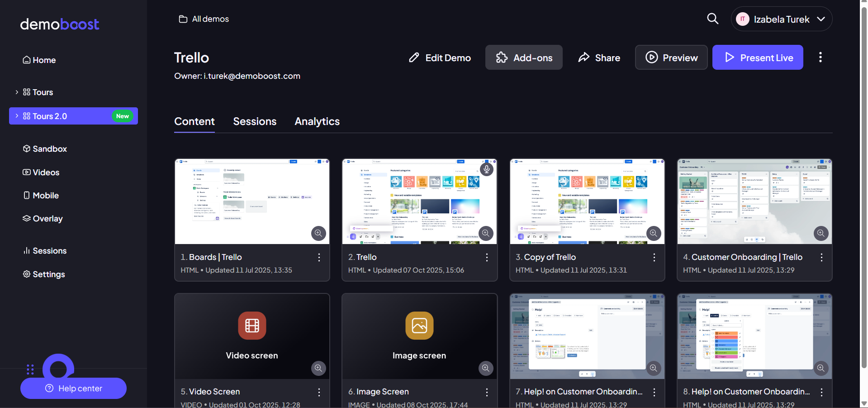
Task: Open the Boards | Trello screen thumbnail
Action: (252, 202)
